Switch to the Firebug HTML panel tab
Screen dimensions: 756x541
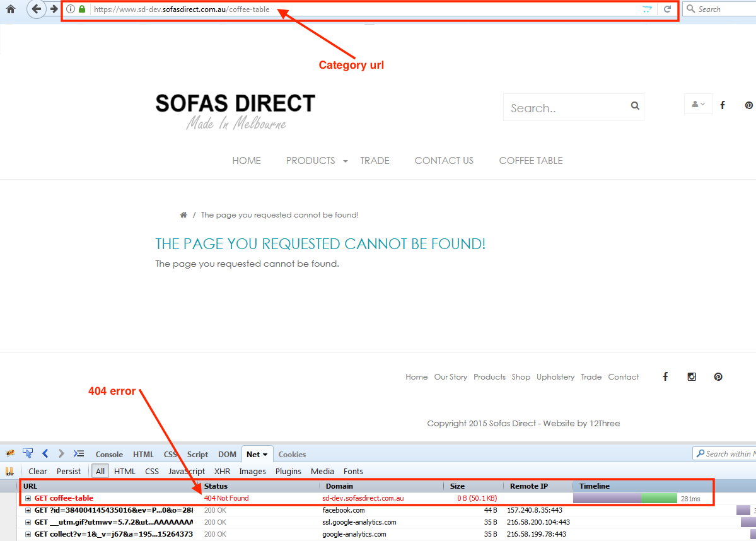(x=143, y=454)
